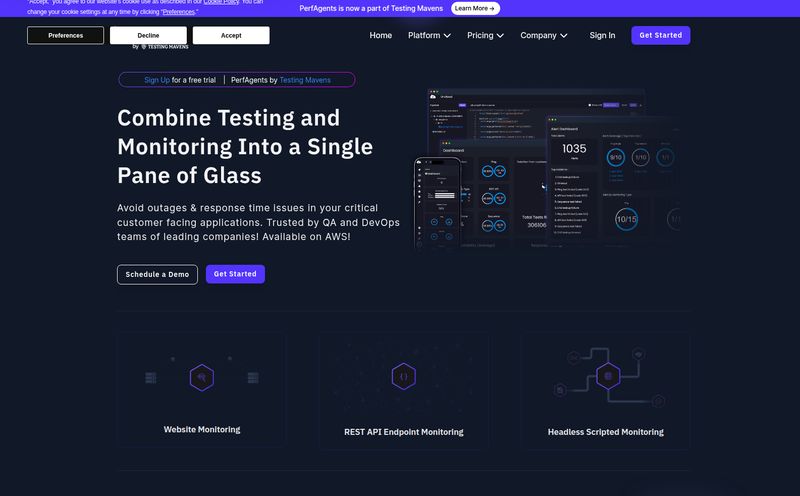The width and height of the screenshot is (800, 496).
Task: Open the REST API Endpoint Monitoring title
Action: [x=404, y=432]
